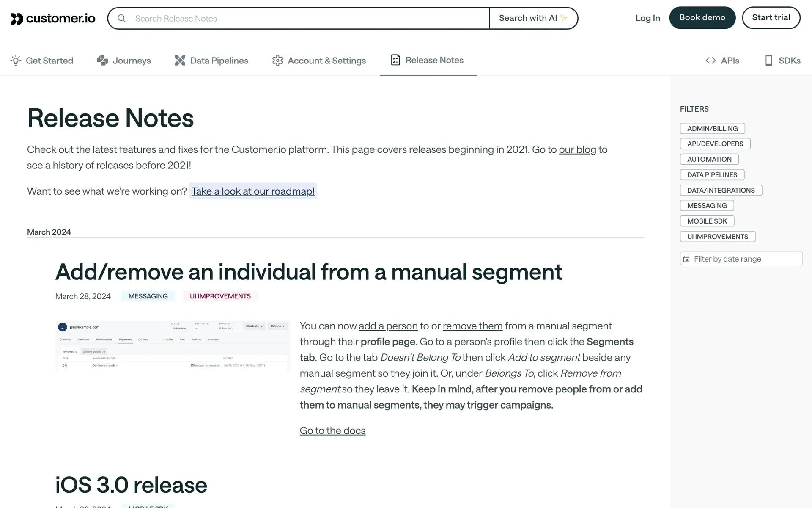The image size is (812, 508).
Task: Toggle the MOBILE SDK filter
Action: (x=707, y=221)
